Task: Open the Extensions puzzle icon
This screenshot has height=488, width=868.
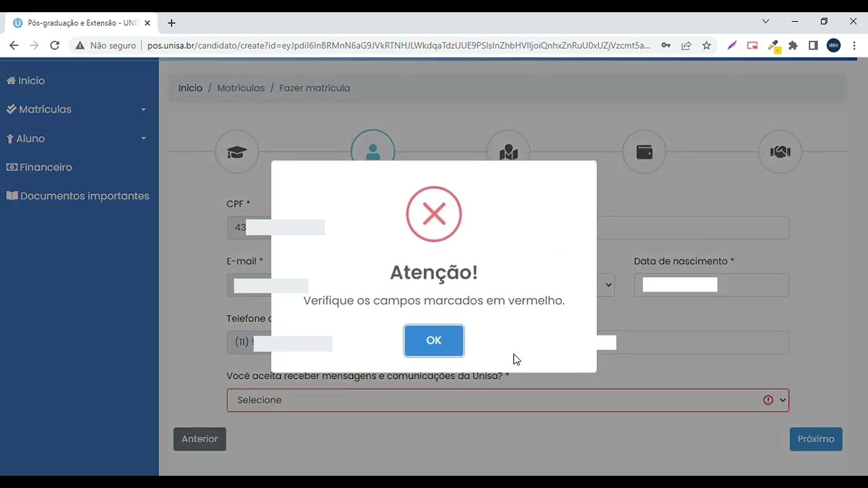Action: (793, 45)
